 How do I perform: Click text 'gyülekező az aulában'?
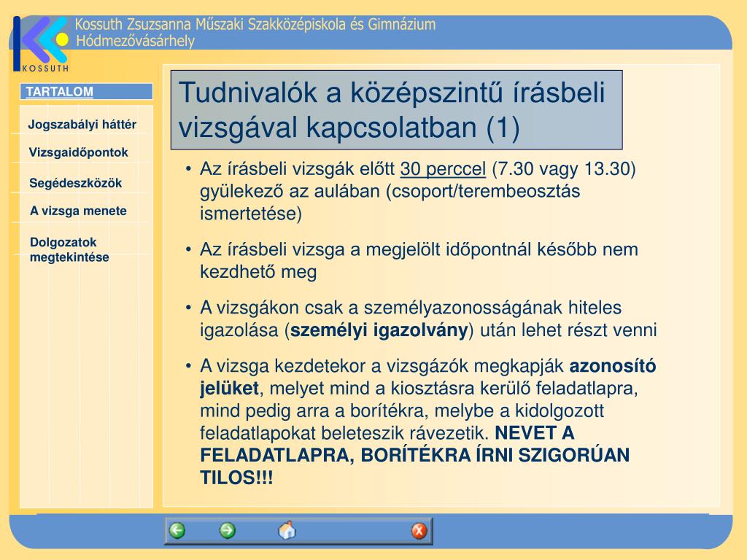290,192
